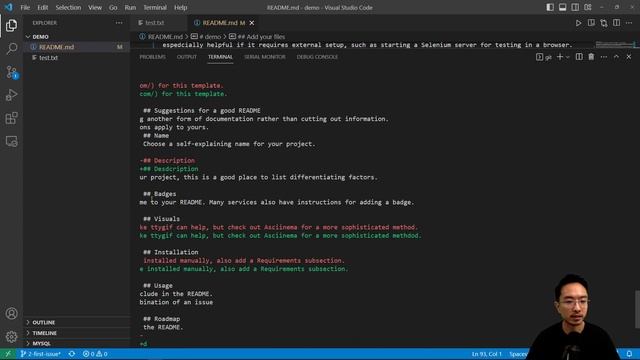
Task: Open the Remote Explorer view
Action: click(x=11, y=141)
